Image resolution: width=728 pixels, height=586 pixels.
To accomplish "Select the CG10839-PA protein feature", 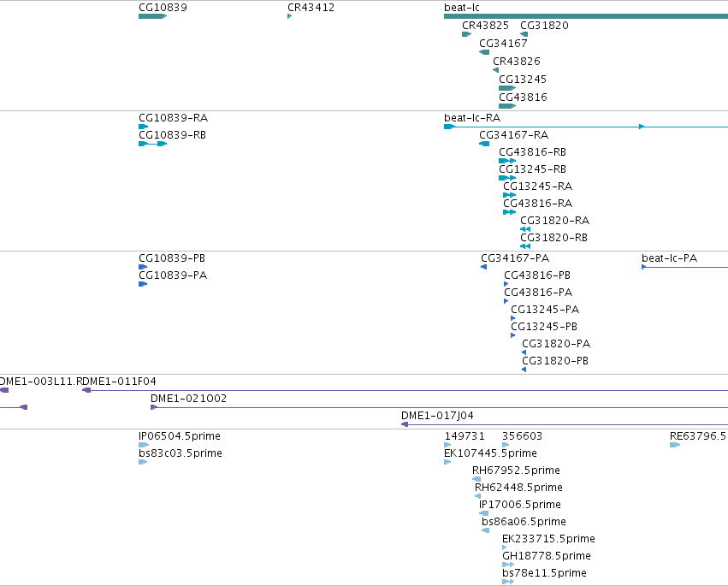I will (143, 284).
